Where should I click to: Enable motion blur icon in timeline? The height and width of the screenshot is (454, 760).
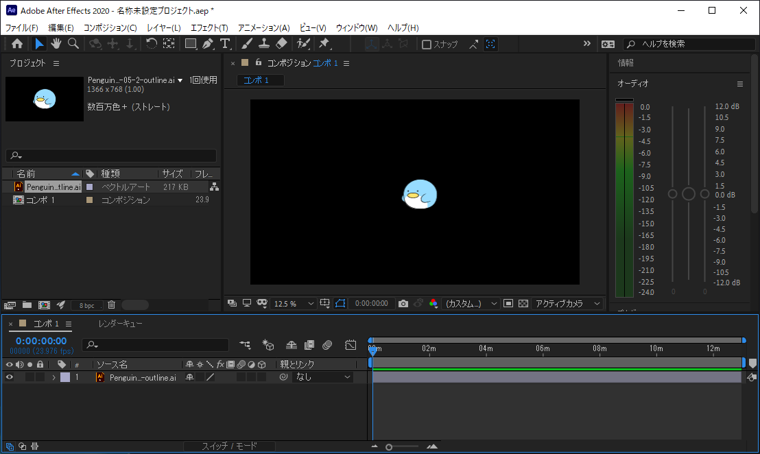pyautogui.click(x=327, y=345)
